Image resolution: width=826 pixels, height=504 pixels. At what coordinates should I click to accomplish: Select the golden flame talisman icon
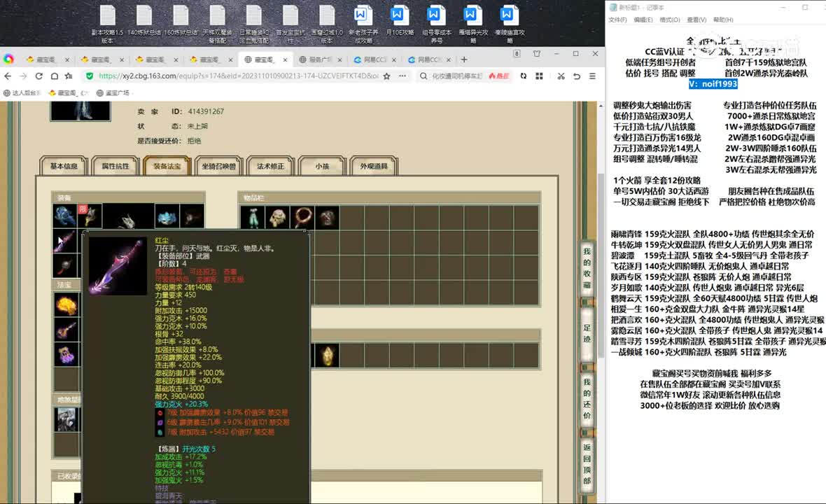(x=66, y=304)
